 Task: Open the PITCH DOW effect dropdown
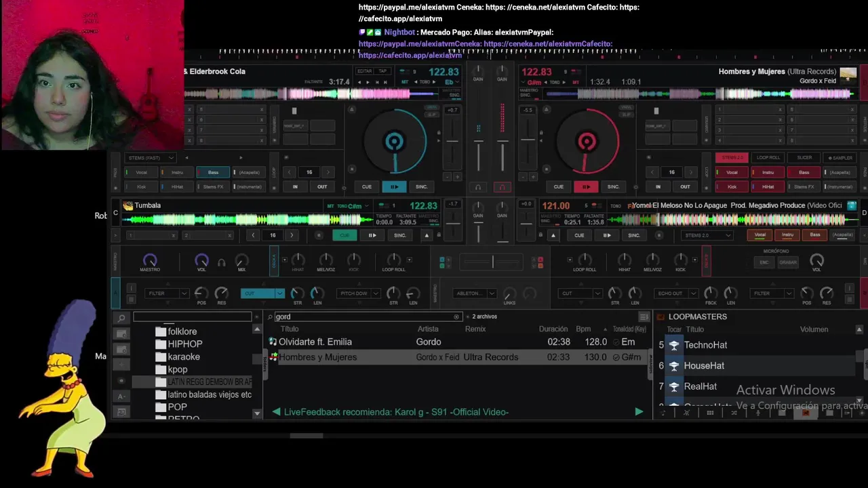point(359,293)
